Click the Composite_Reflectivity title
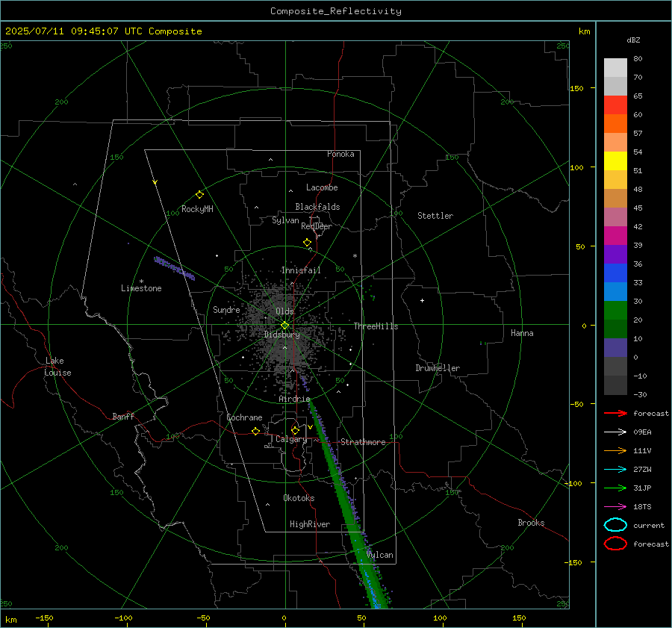672x628 pixels. [335, 11]
